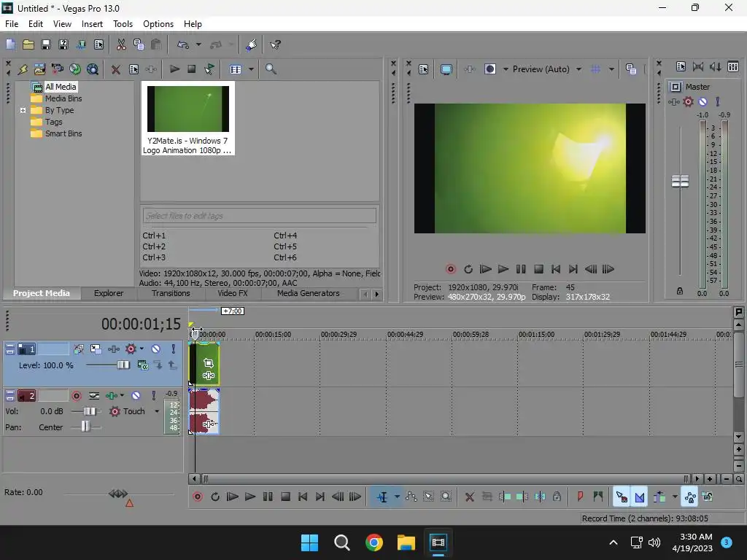Select the Selection Edit tool icon
Screen dimensions: 747x560
[x=429, y=497]
